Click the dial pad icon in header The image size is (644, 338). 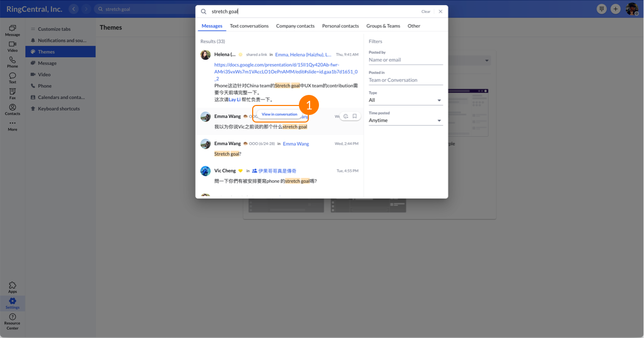[601, 9]
